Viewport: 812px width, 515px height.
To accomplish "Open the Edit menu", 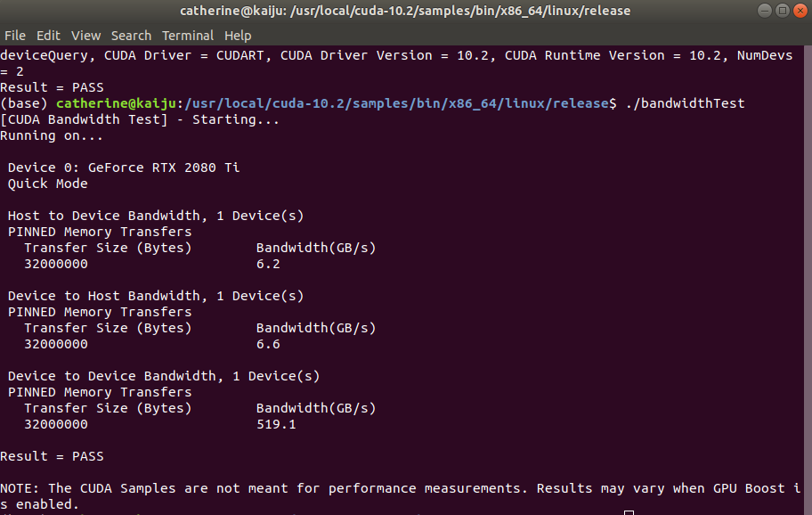I will click(x=48, y=36).
